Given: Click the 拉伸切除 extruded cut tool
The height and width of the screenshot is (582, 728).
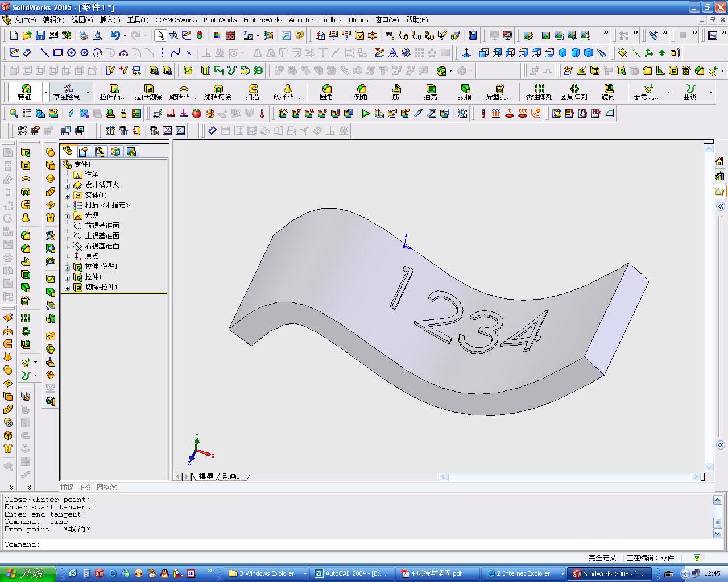Looking at the screenshot, I should [x=148, y=92].
